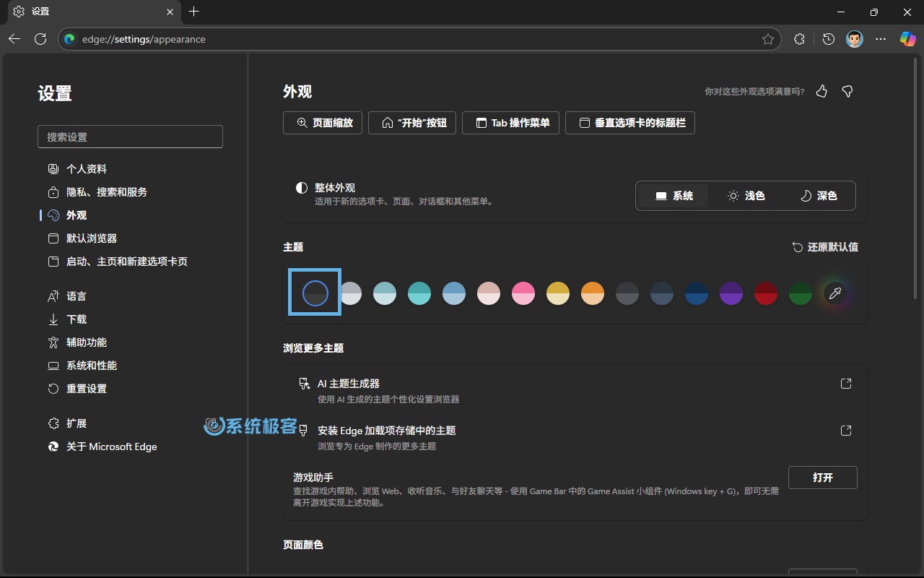Select the dark red theme swatch
The image size is (924, 578).
[766, 293]
